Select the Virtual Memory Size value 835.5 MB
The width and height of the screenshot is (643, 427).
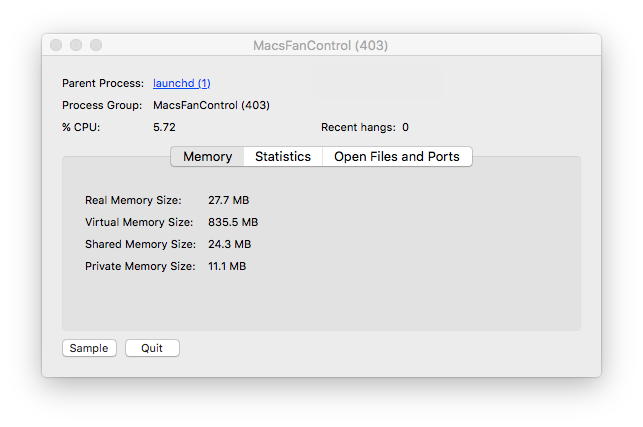tap(233, 222)
